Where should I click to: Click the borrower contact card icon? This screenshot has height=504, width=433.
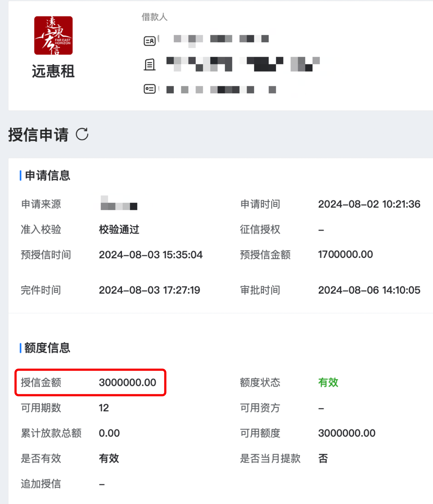pos(150,41)
